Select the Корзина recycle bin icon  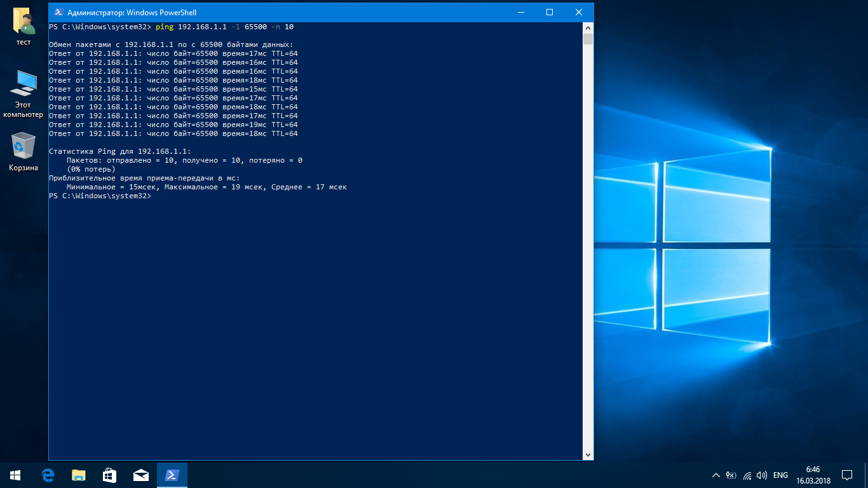(x=24, y=152)
